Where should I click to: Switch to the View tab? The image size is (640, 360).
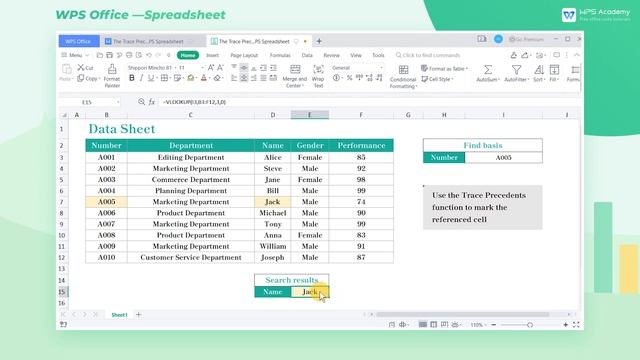pyautogui.click(x=356, y=55)
